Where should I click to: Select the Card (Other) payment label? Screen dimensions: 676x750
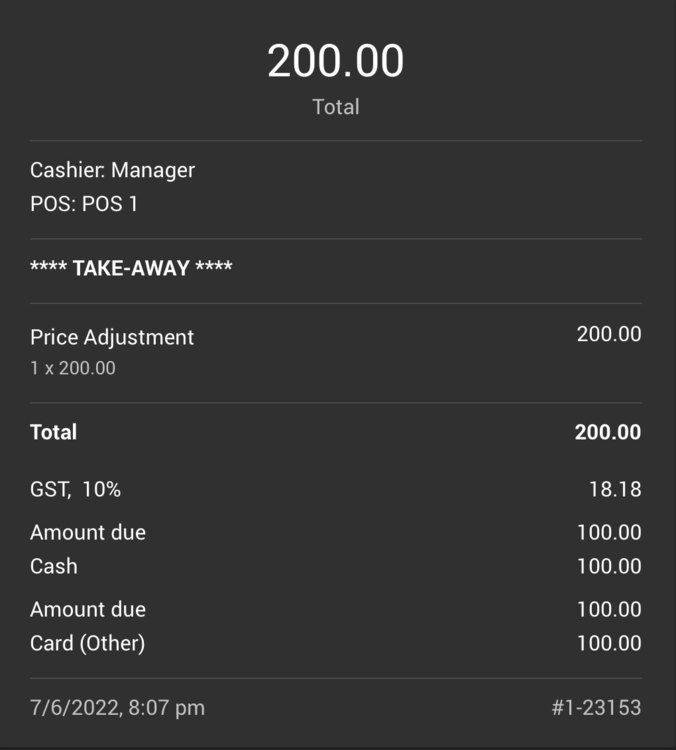(x=88, y=643)
